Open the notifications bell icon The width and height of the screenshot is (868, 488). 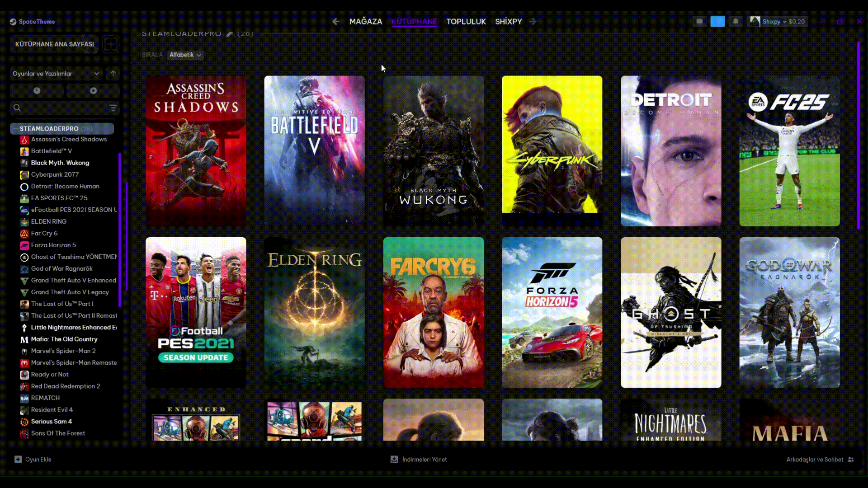pos(736,21)
